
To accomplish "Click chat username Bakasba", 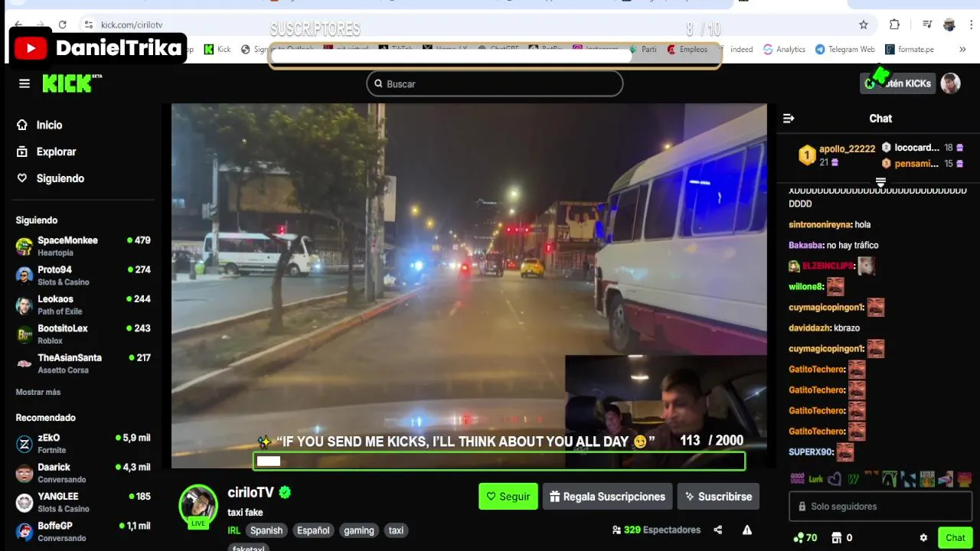I will click(805, 245).
